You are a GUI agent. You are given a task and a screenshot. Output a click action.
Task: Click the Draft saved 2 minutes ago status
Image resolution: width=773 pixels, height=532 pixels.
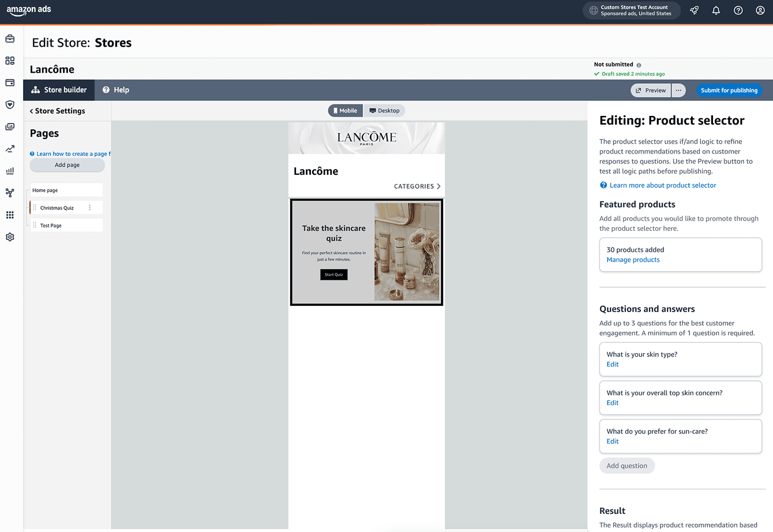[x=629, y=74]
